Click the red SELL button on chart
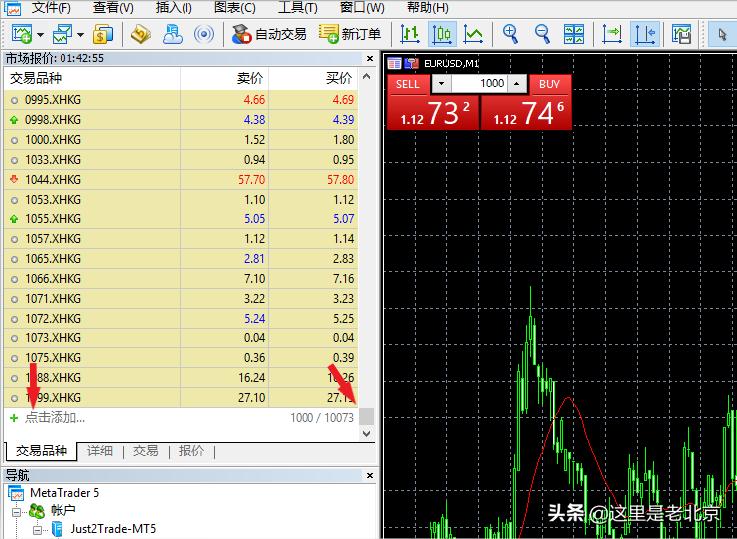737x539 pixels. [x=408, y=84]
